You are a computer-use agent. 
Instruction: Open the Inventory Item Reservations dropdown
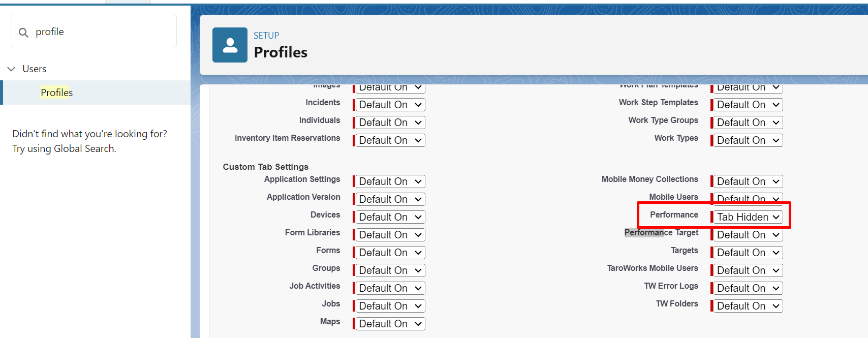[x=390, y=140]
